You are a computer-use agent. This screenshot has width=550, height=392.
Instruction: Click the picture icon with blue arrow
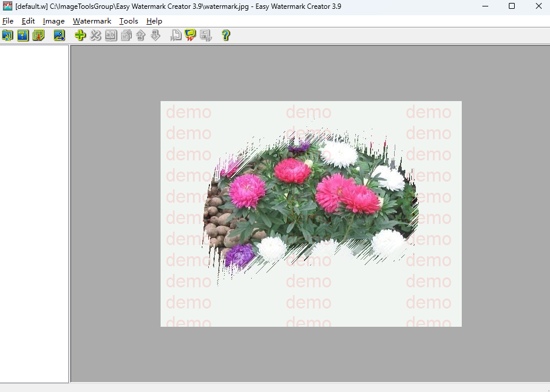(x=59, y=35)
